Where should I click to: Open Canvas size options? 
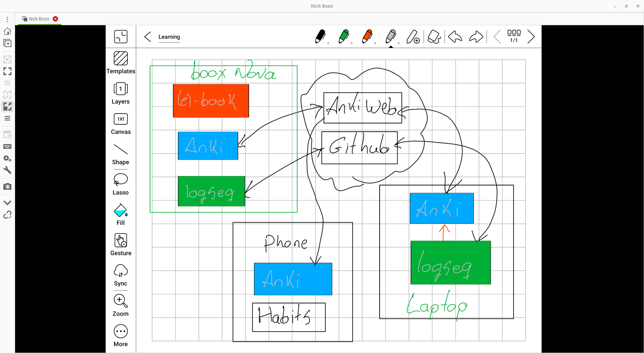click(x=121, y=124)
